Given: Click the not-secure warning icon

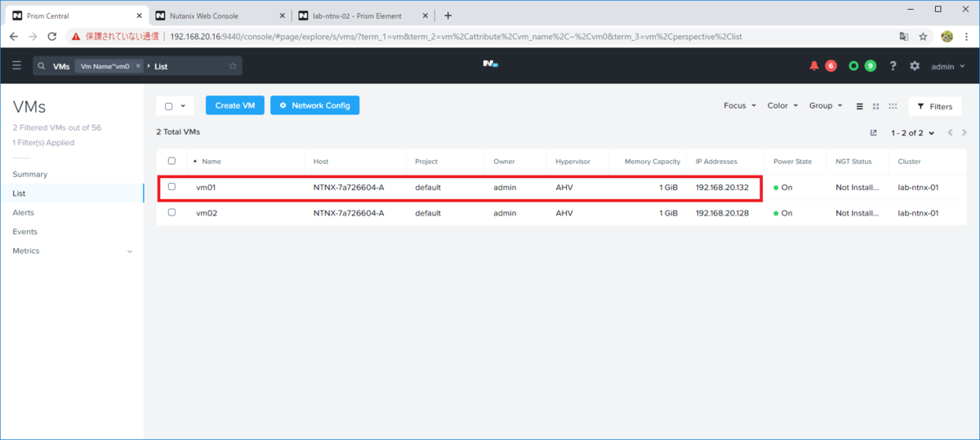Looking at the screenshot, I should pos(76,37).
